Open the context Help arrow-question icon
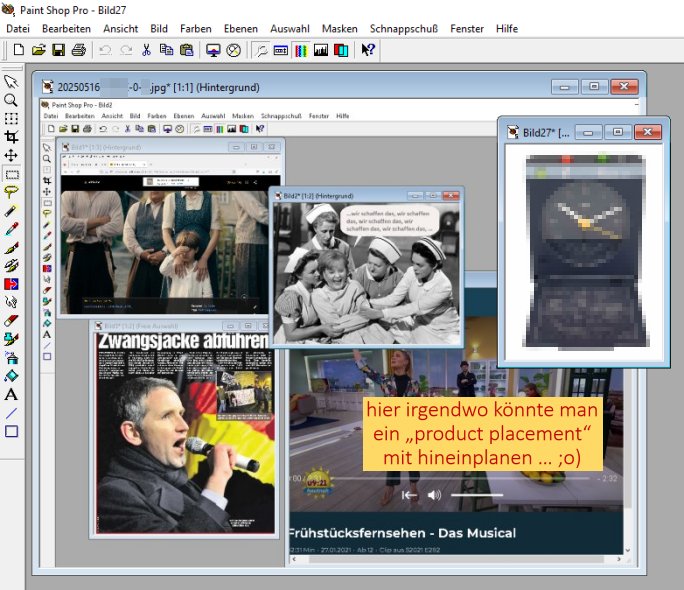 tap(368, 49)
